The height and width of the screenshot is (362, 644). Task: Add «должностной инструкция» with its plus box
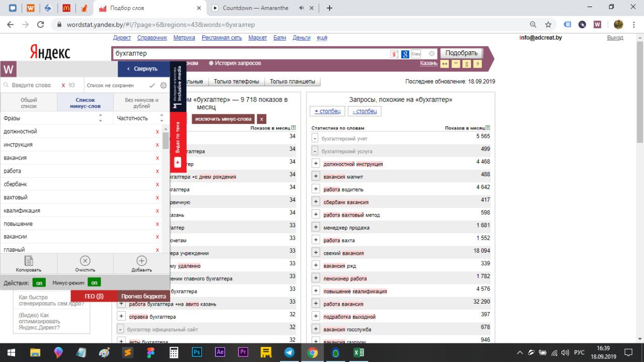[316, 163]
